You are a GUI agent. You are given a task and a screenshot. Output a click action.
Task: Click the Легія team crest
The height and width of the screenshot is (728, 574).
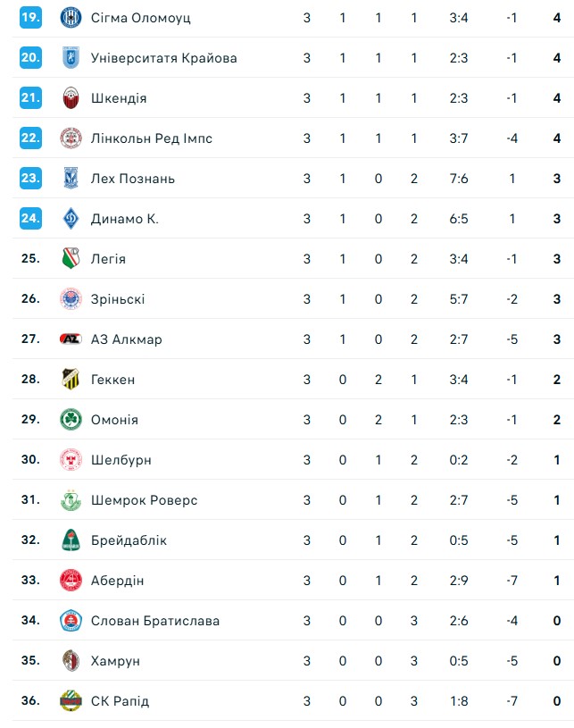[71, 259]
